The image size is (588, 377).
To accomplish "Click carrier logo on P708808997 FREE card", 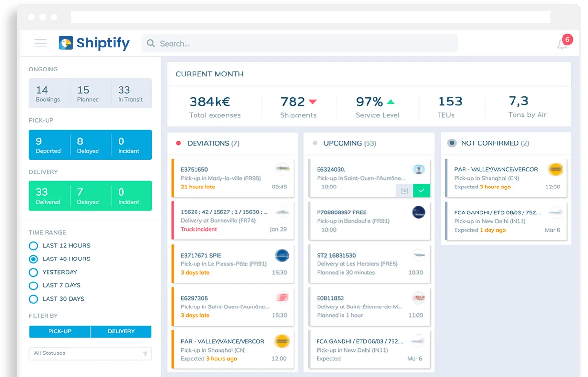I will 418,212.
